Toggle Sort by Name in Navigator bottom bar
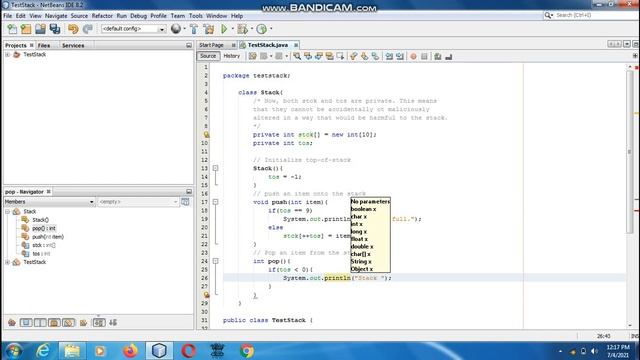 [99, 322]
